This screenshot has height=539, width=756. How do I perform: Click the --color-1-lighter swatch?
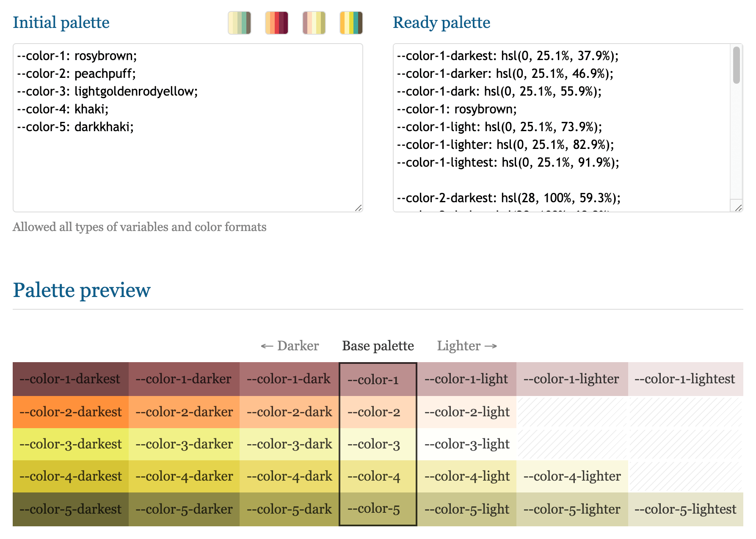click(572, 379)
